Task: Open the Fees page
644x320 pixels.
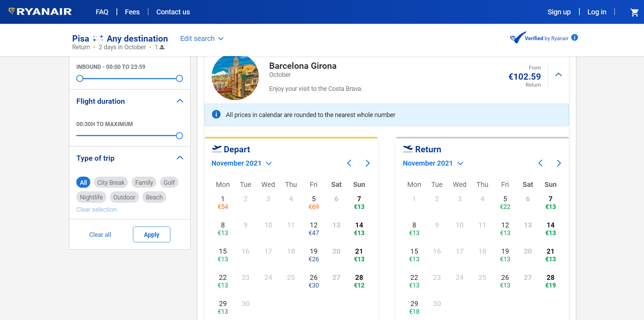Action: tap(132, 12)
